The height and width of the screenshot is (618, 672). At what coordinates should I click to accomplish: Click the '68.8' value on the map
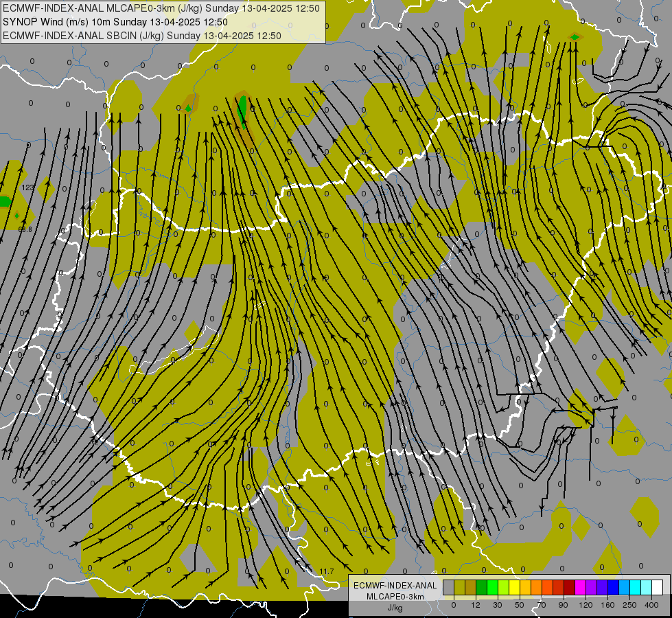pos(25,229)
